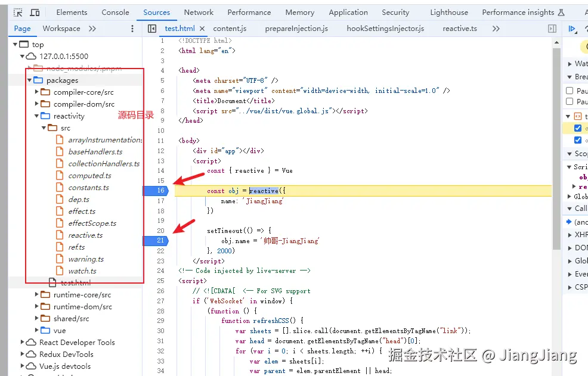Expand the compiler-dom/src folder
The image size is (588, 376).
click(x=37, y=104)
